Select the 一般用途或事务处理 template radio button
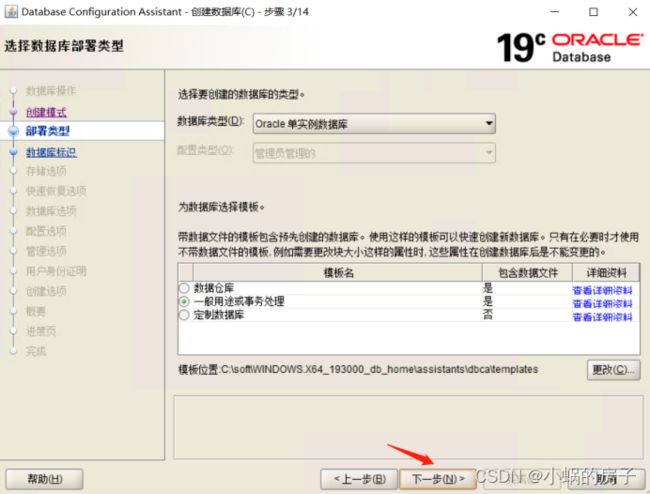This screenshot has height=494, width=650. (x=184, y=301)
